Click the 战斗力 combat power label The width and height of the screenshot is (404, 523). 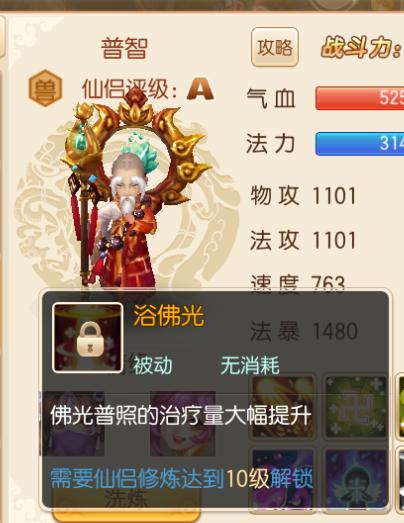[362, 49]
